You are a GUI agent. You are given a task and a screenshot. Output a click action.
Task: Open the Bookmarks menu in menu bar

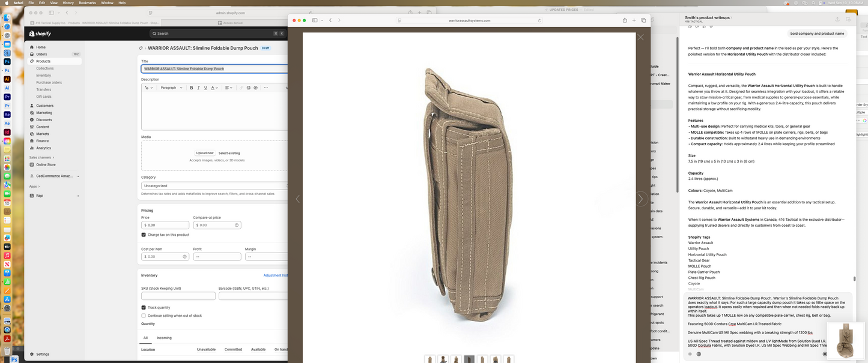(x=87, y=3)
